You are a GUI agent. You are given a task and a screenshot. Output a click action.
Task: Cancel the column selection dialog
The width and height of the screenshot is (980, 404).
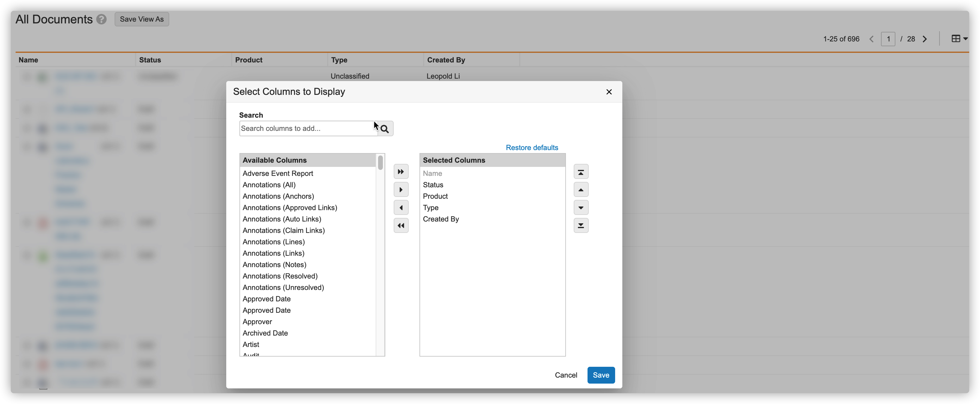click(x=566, y=375)
